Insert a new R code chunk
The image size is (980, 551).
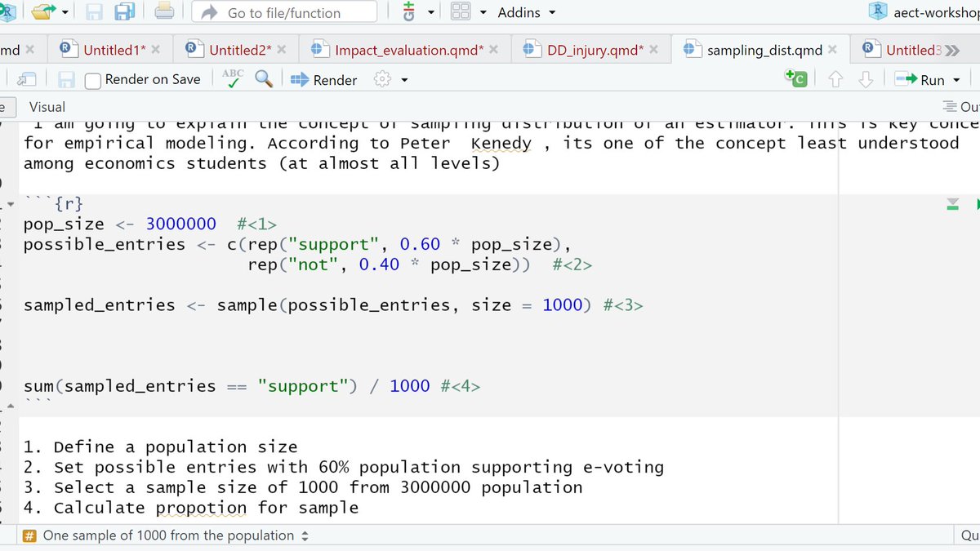[795, 78]
